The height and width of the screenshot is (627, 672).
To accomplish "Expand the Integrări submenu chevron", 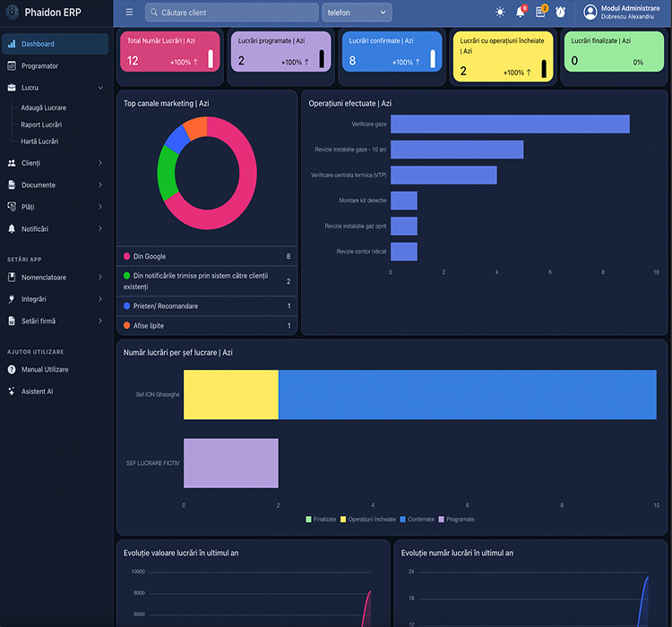I will (100, 298).
